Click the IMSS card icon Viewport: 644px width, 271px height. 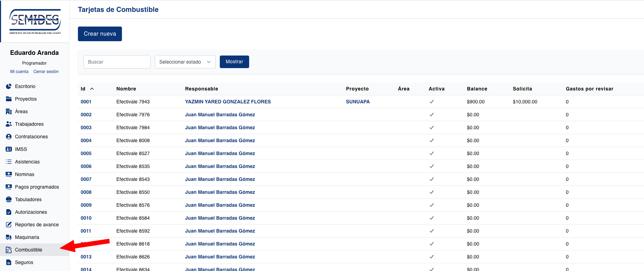click(x=9, y=149)
